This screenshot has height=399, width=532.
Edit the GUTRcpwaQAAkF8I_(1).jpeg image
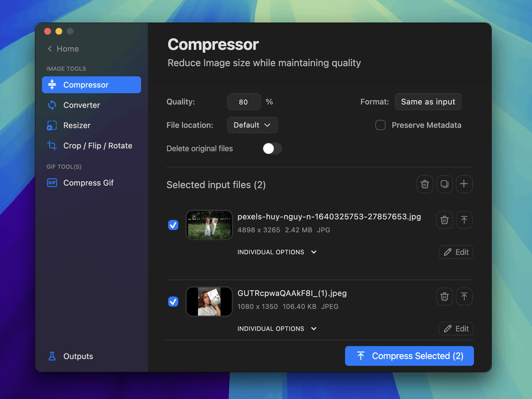pos(456,329)
